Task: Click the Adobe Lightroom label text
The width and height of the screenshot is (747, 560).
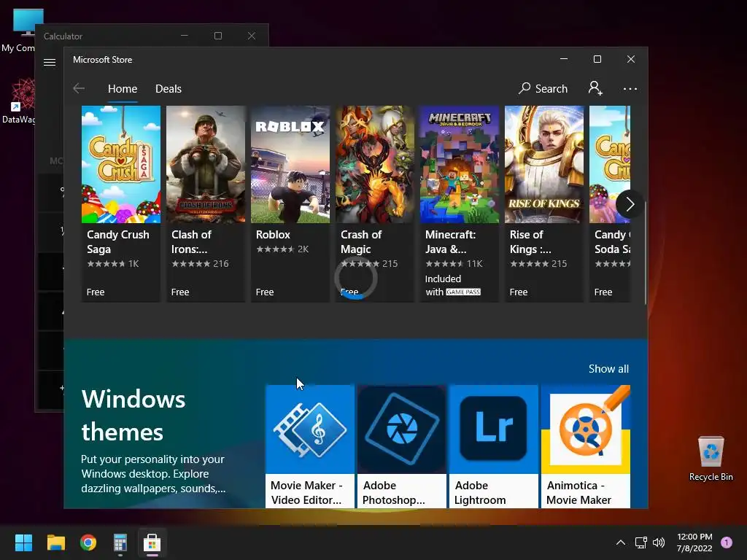Action: click(480, 493)
